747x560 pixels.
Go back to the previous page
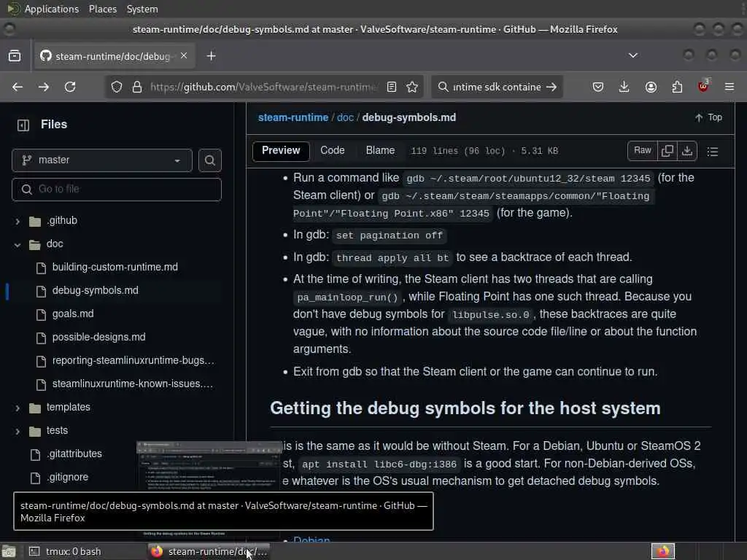point(18,87)
